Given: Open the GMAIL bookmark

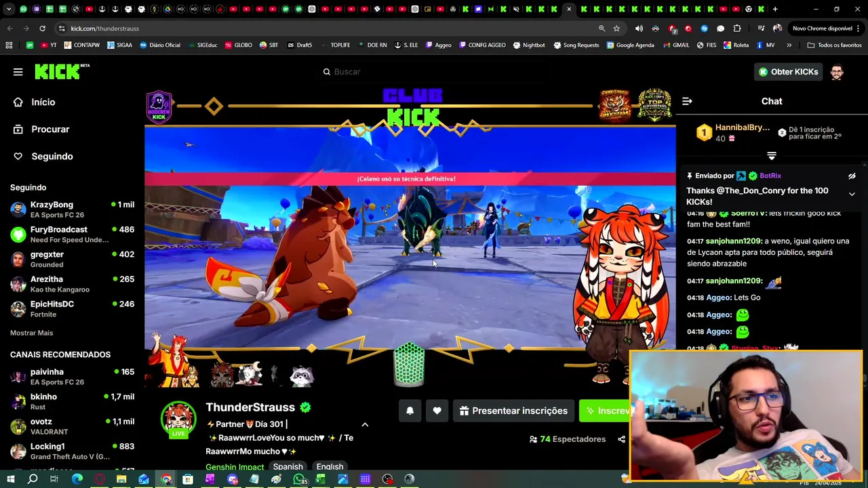Looking at the screenshot, I should (x=675, y=45).
